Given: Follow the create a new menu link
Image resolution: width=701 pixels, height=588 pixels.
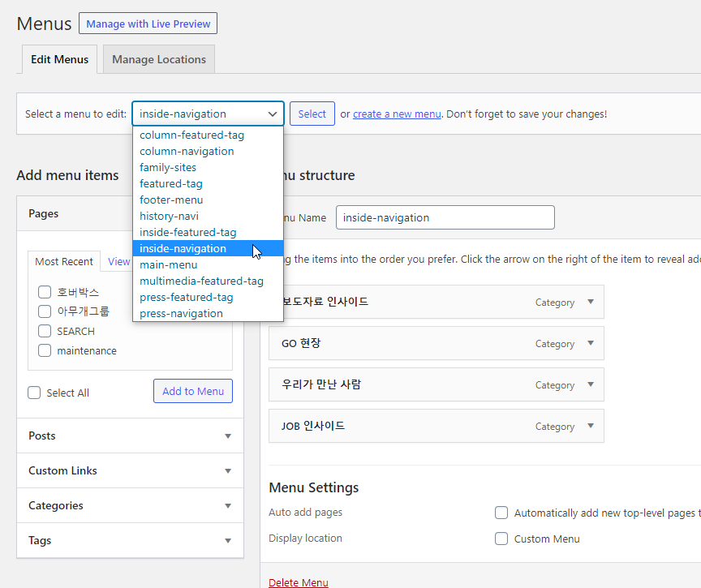Looking at the screenshot, I should (397, 114).
